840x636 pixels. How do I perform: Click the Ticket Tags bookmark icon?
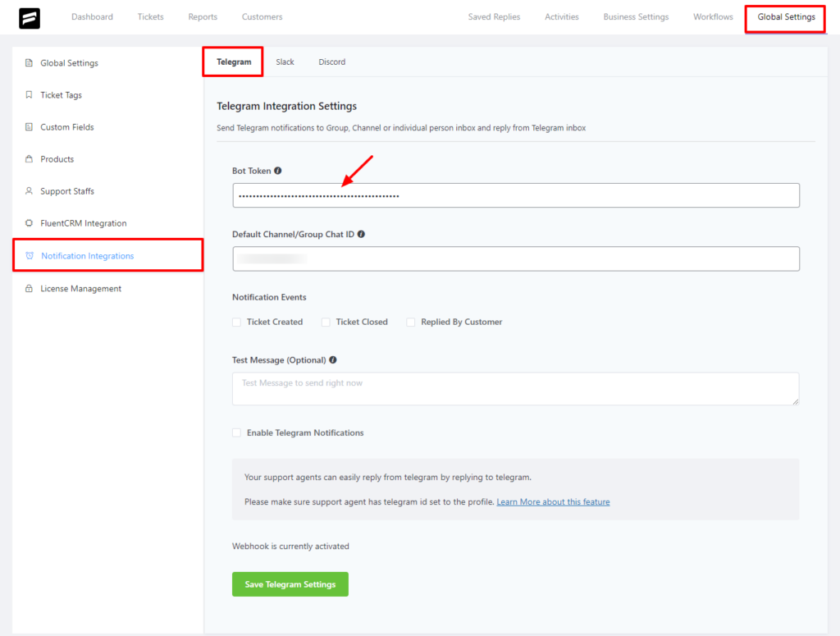(29, 95)
